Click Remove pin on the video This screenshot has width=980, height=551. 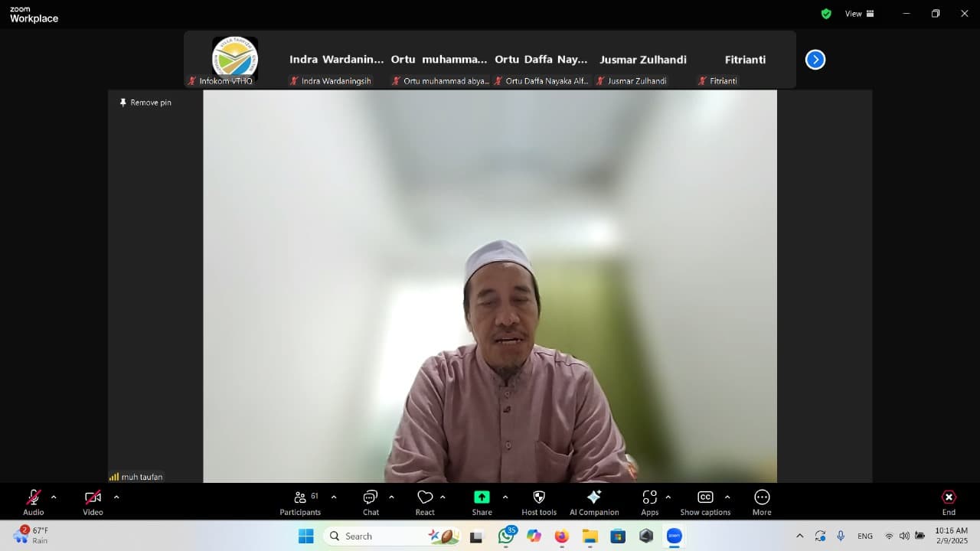click(x=145, y=103)
